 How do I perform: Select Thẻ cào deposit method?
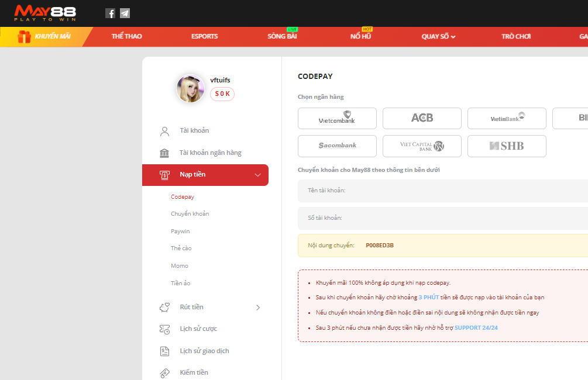[x=181, y=248]
